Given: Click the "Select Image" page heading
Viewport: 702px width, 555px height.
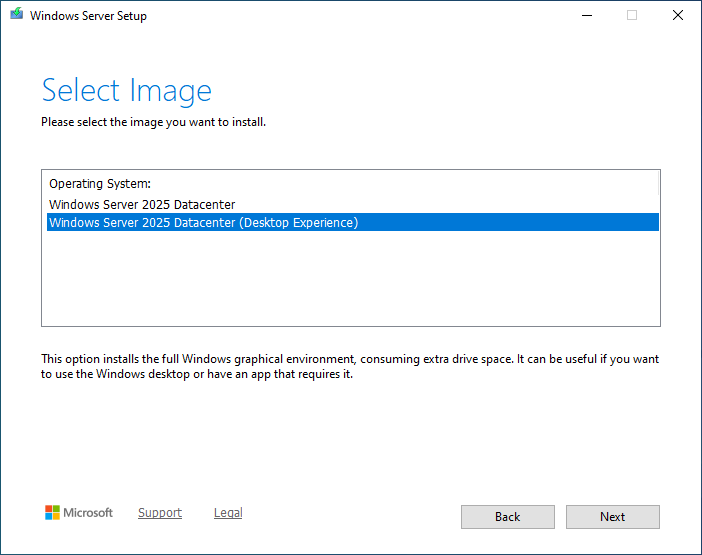Looking at the screenshot, I should pos(126,90).
